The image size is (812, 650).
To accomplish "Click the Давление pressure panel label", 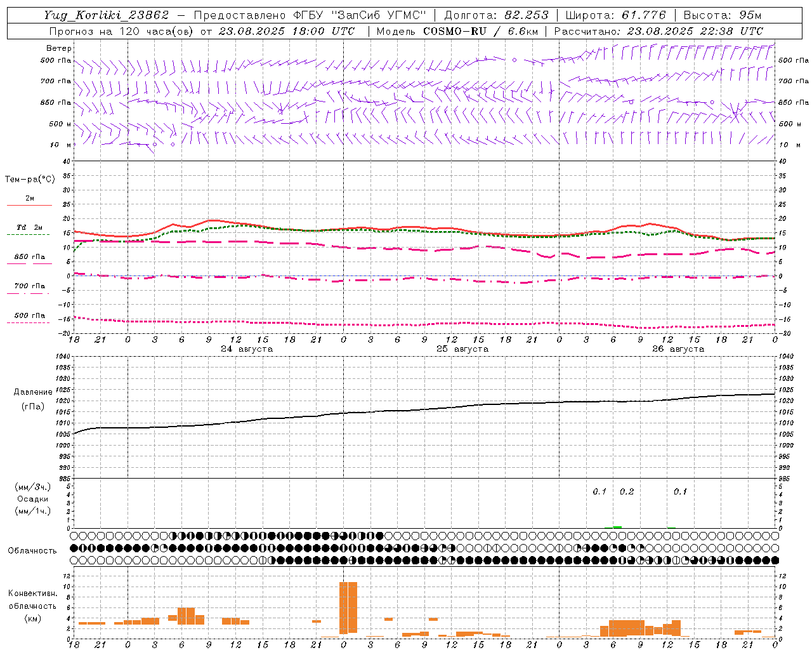I will 33,392.
